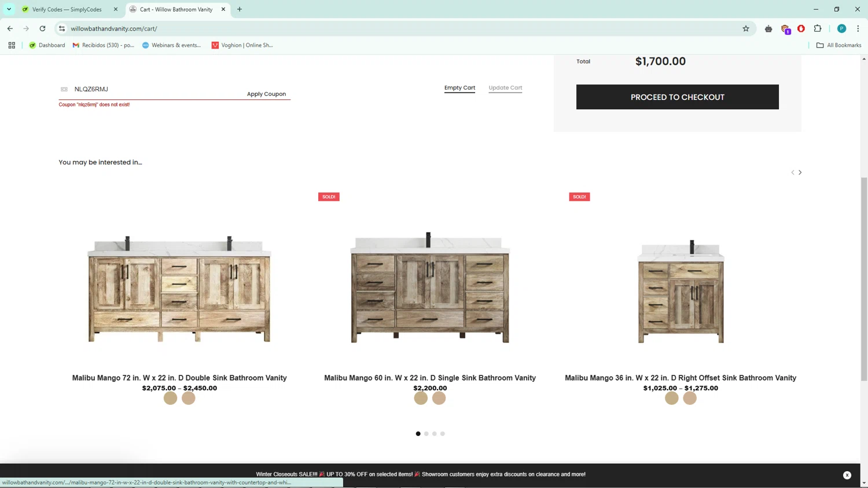868x488 pixels.
Task: Show previous products with the left carousel arrow
Action: (793, 172)
